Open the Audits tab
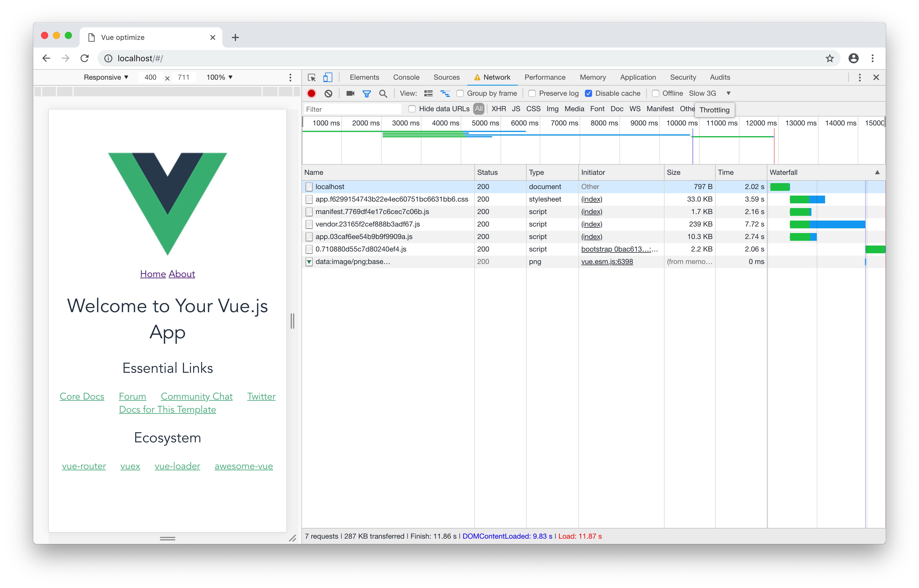Viewport: 919px width, 588px height. [720, 78]
